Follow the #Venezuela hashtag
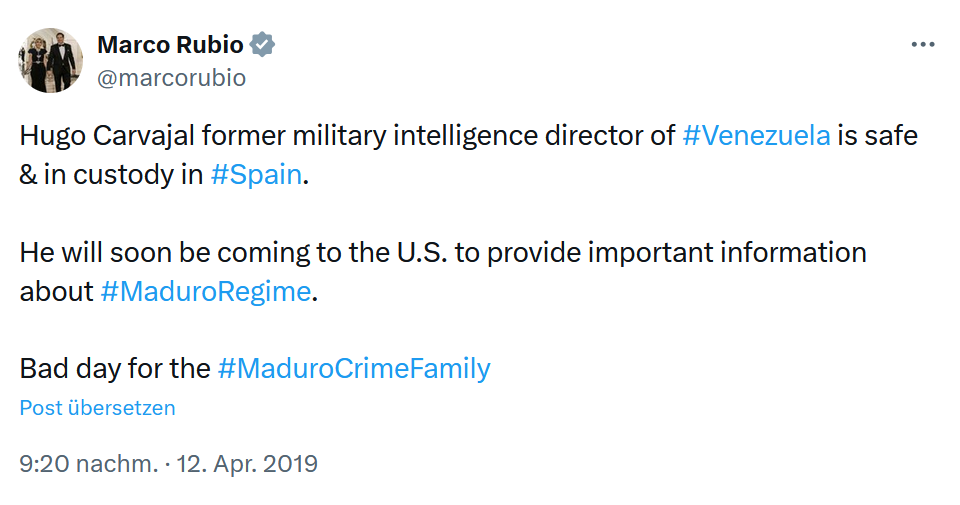The width and height of the screenshot is (960, 505). (x=756, y=135)
